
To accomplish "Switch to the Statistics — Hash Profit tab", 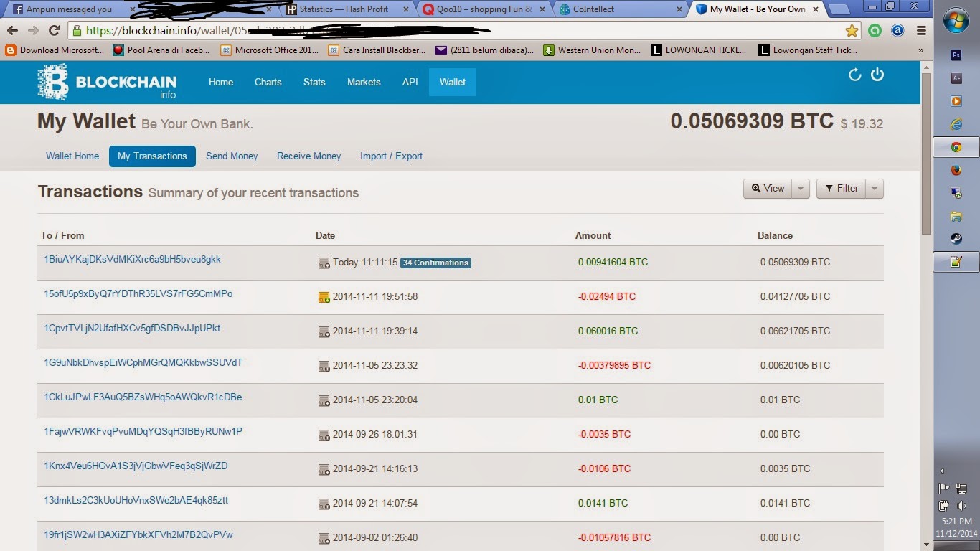I will coord(347,9).
